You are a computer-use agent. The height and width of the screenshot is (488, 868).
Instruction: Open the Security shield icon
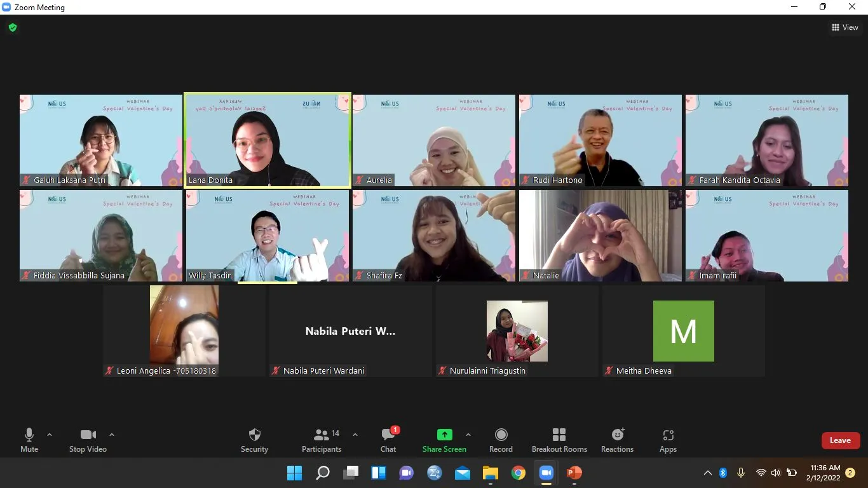pos(254,435)
